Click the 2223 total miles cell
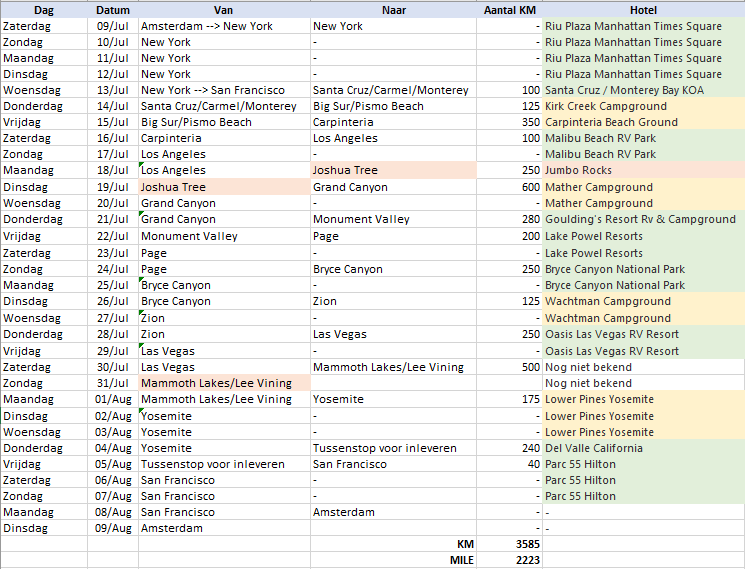 click(x=509, y=560)
